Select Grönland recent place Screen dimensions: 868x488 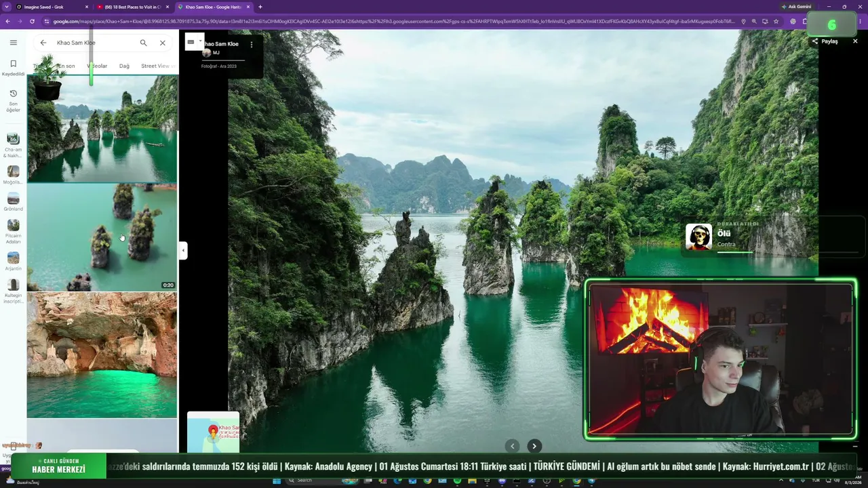click(x=13, y=202)
